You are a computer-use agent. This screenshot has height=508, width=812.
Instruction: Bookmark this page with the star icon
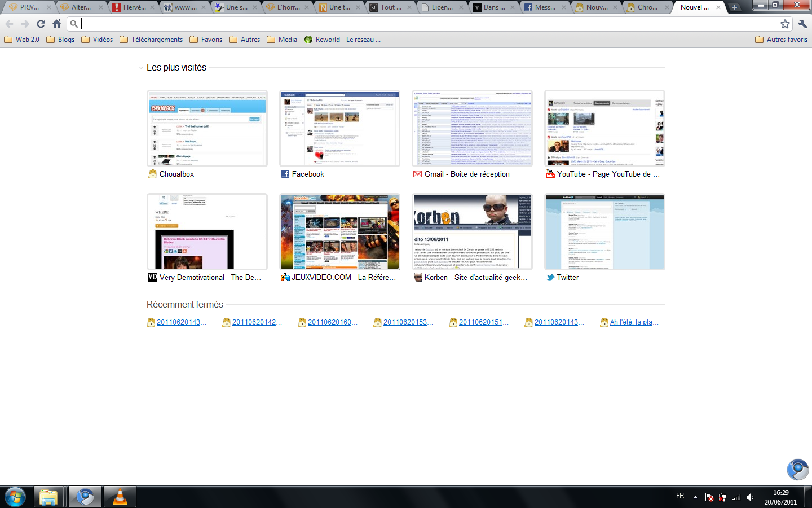point(785,24)
